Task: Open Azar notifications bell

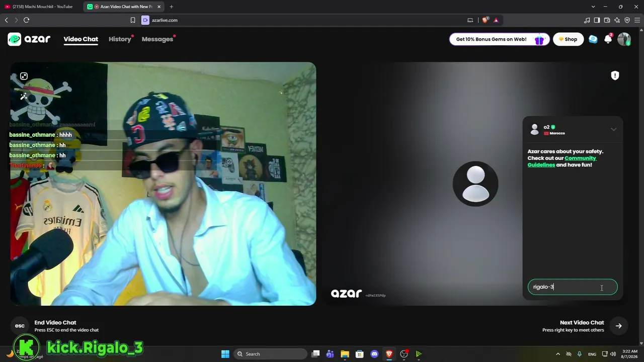Action: (x=608, y=39)
